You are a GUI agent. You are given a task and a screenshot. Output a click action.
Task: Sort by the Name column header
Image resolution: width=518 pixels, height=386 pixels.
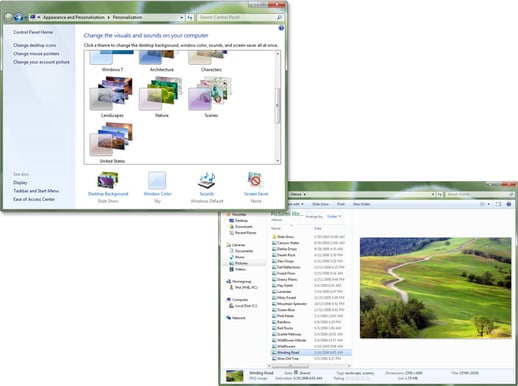point(276,229)
